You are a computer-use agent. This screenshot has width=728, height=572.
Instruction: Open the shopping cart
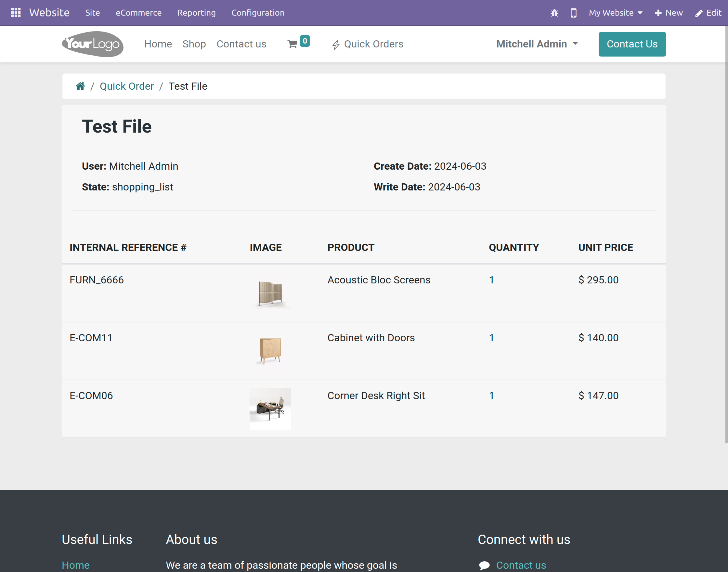tap(293, 44)
